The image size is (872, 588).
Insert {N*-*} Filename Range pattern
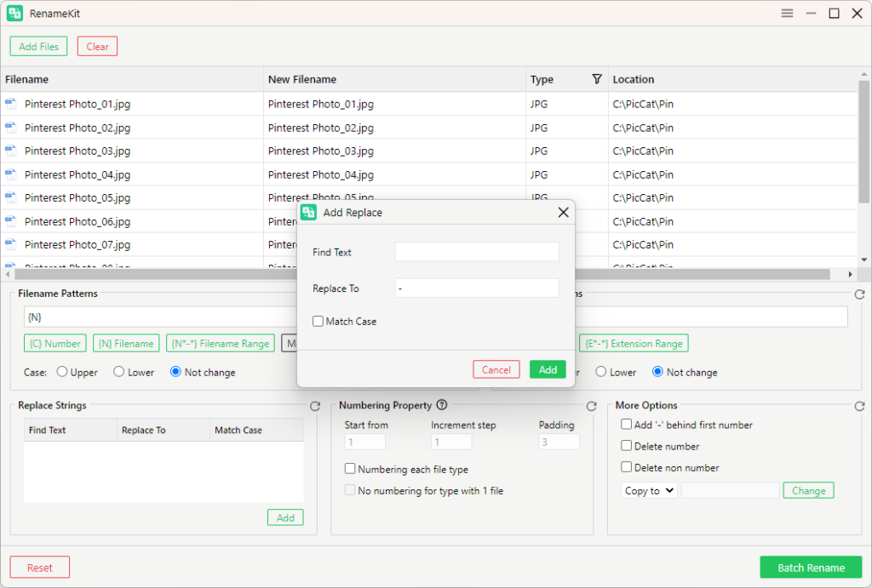click(221, 344)
